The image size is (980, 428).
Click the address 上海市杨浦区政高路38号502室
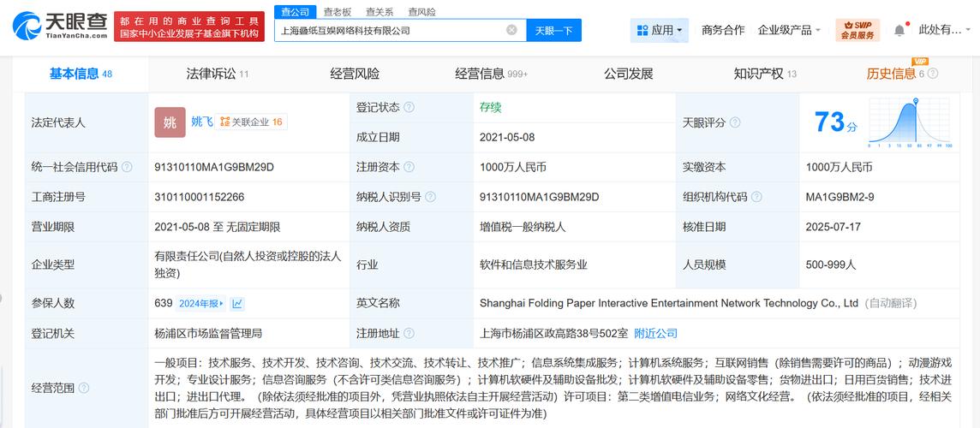coord(553,334)
